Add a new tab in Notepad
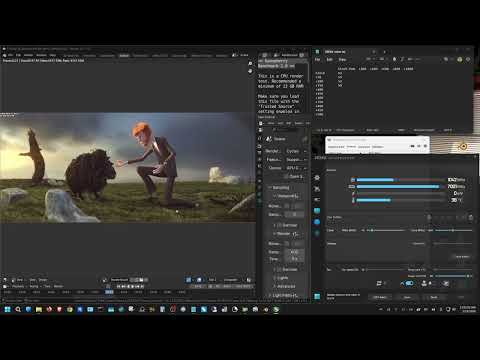Viewport: 480px width, 360px height. pos(384,52)
